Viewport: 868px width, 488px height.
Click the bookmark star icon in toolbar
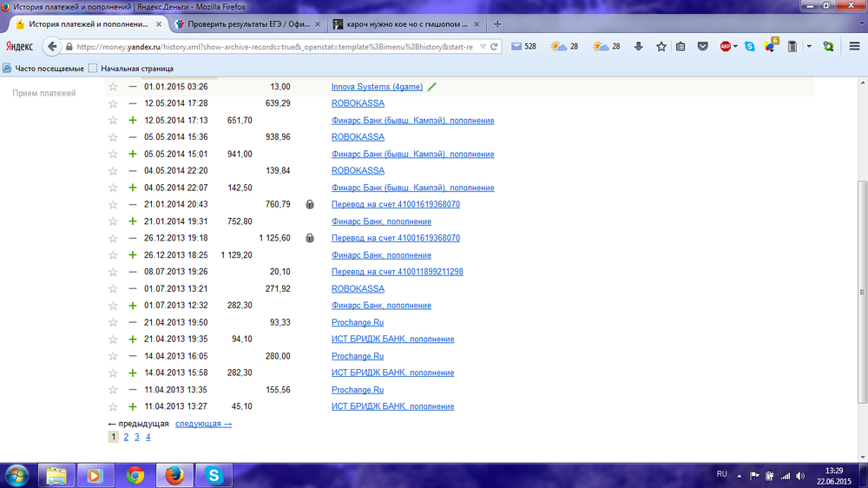pos(661,47)
